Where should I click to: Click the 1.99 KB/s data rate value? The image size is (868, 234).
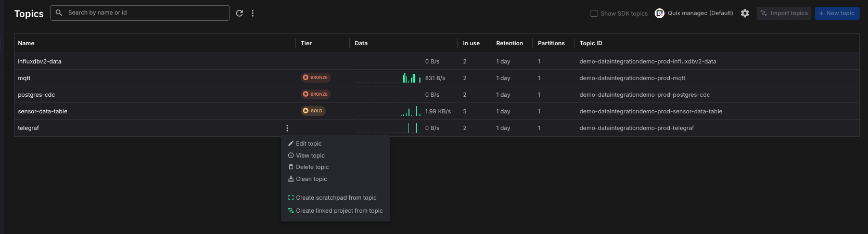coord(438,111)
